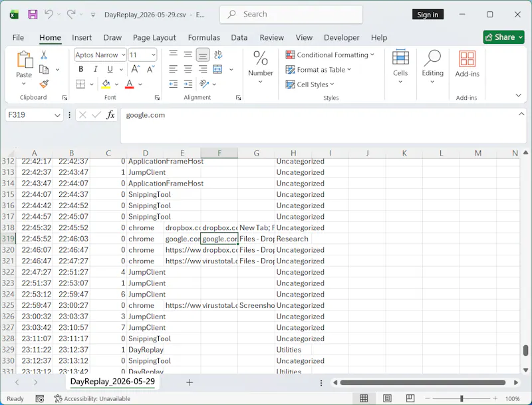Open Add-ins button
Screen dimensions: 532x405
467,65
